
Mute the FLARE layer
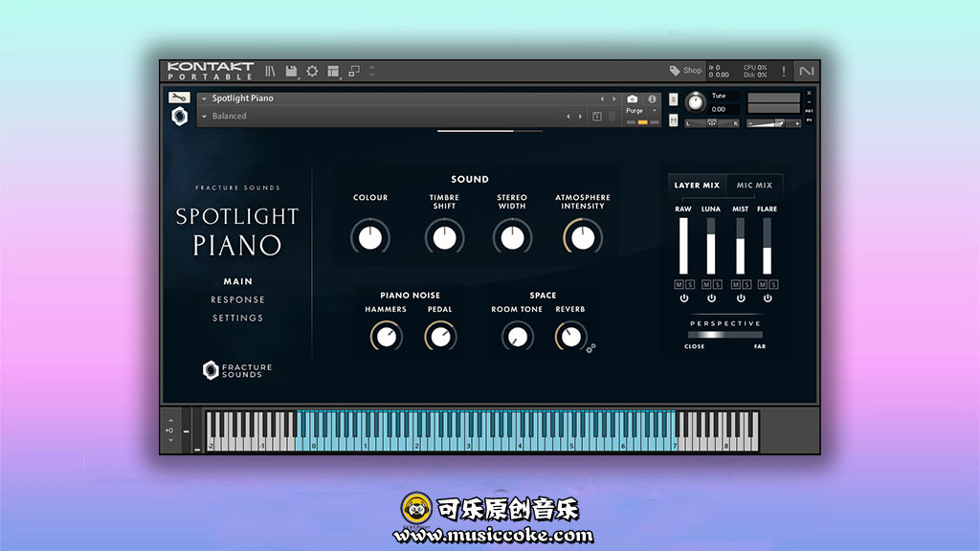click(x=763, y=284)
